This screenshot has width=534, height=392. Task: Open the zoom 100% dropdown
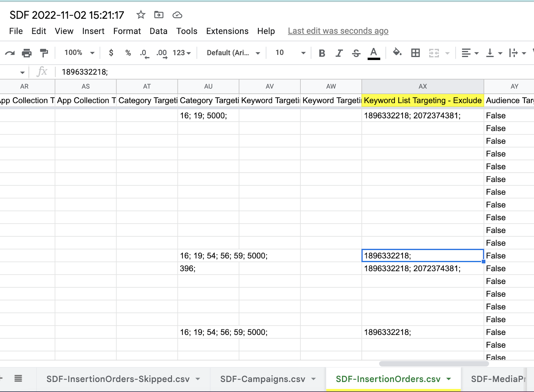pyautogui.click(x=79, y=53)
